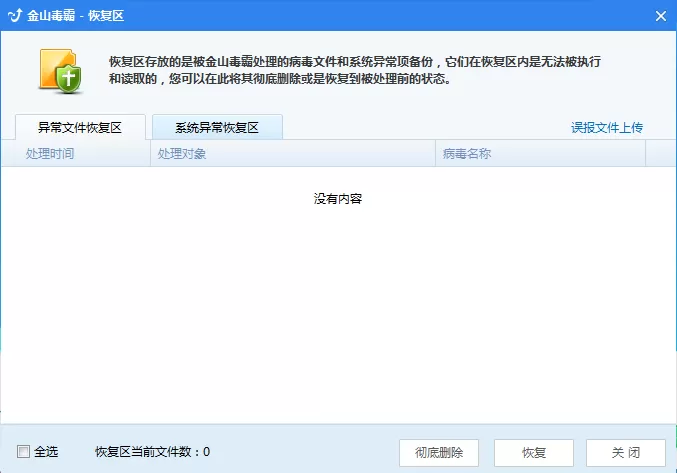Select the 没有内容 text

click(x=338, y=199)
